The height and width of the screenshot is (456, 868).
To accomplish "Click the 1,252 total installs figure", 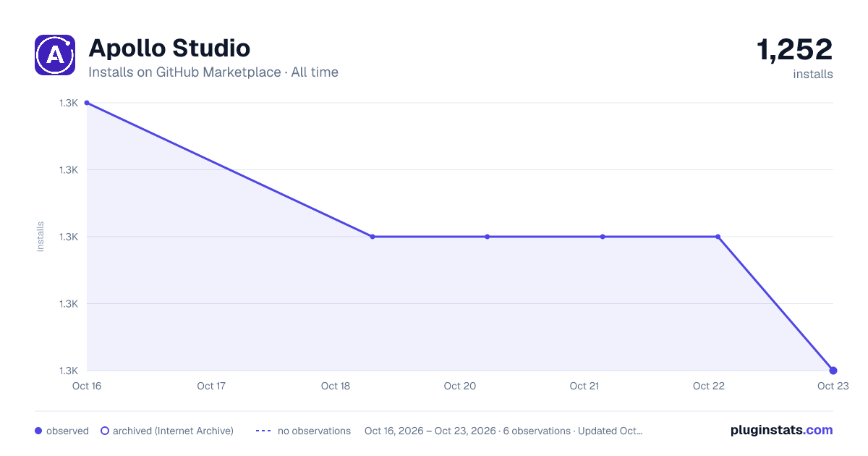I will 794,50.
